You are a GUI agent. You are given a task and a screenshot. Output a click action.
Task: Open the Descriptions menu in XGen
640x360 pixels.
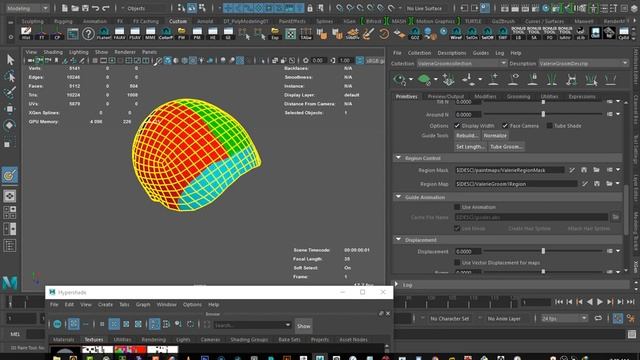coord(451,53)
